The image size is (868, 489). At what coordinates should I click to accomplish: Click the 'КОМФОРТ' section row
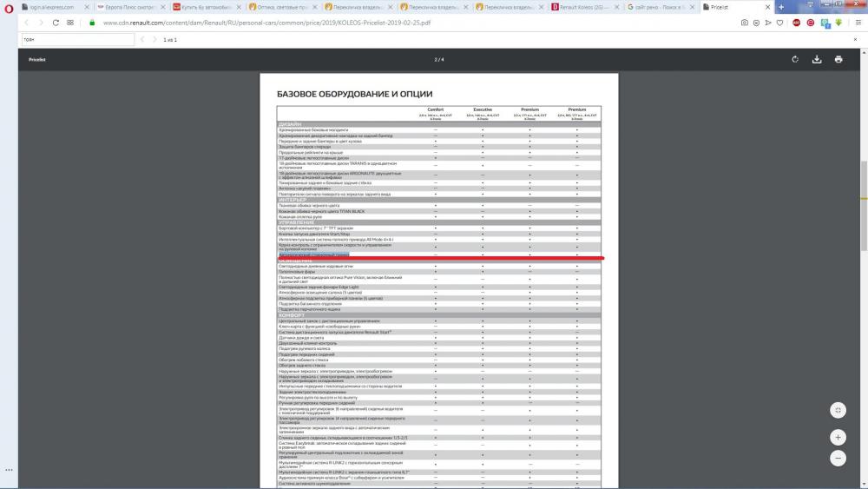tap(439, 315)
